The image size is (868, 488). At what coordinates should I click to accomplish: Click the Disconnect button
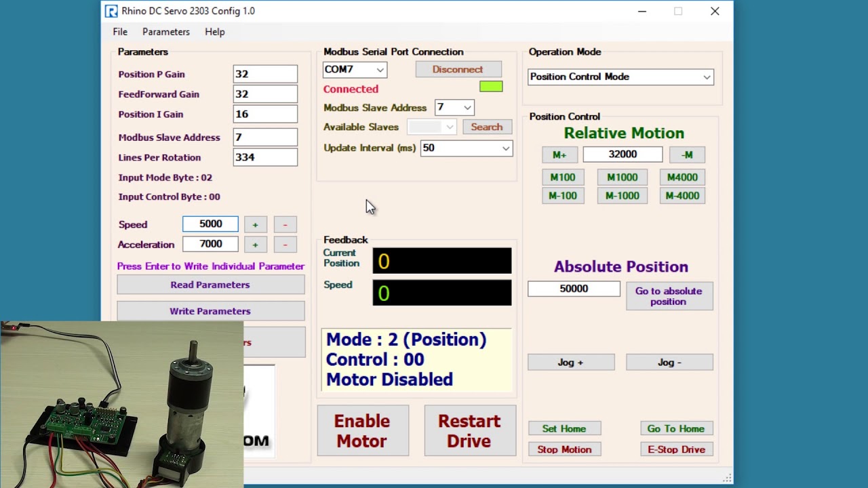[x=458, y=69]
